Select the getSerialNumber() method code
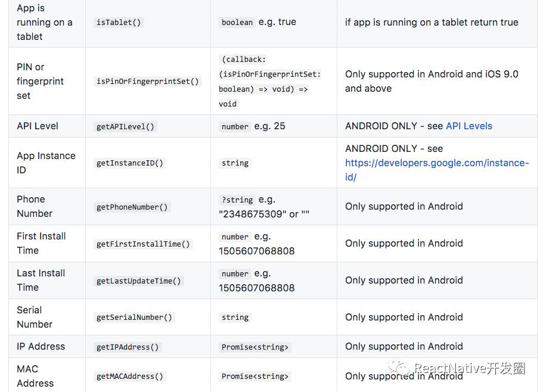Image resolution: width=543 pixels, height=392 pixels. point(134,318)
